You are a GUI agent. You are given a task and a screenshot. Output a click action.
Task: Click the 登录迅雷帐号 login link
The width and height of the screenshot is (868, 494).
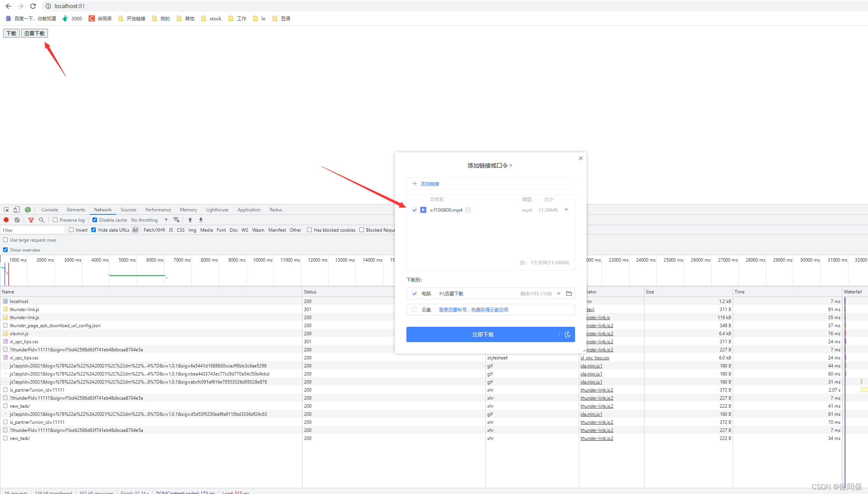coord(473,310)
